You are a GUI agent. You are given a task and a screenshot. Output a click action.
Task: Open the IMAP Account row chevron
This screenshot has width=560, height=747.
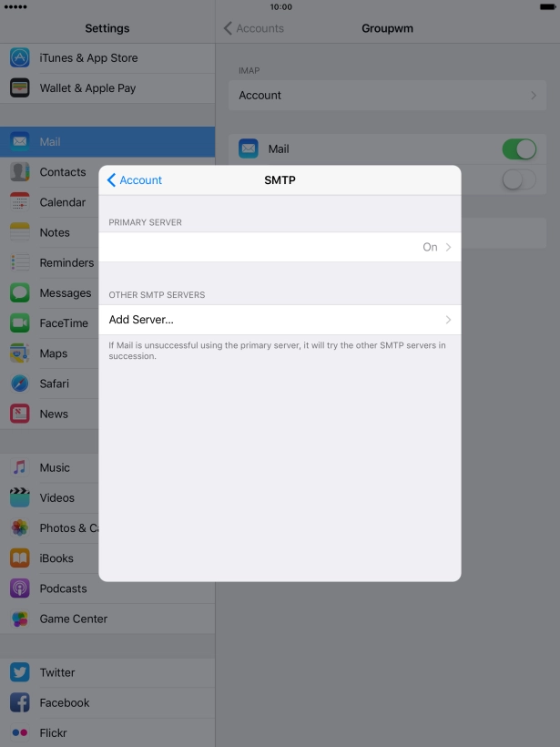click(x=533, y=96)
